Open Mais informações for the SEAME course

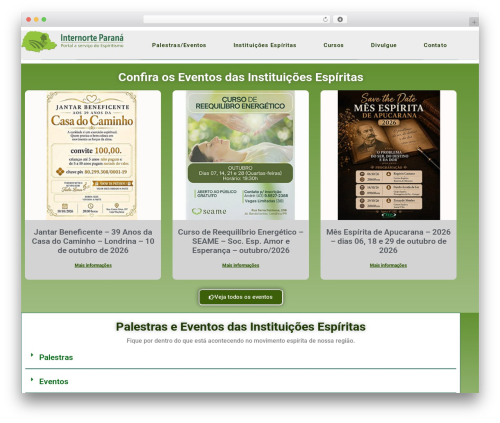pos(240,265)
